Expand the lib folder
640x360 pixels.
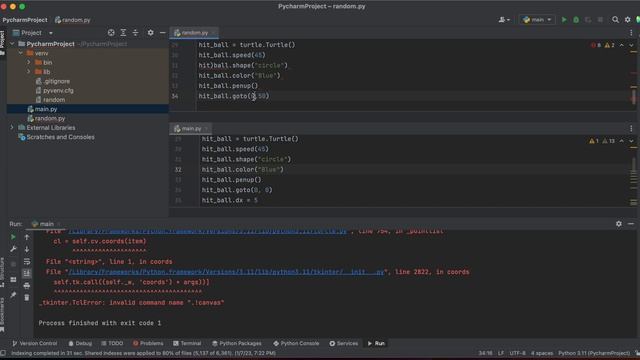(29, 72)
